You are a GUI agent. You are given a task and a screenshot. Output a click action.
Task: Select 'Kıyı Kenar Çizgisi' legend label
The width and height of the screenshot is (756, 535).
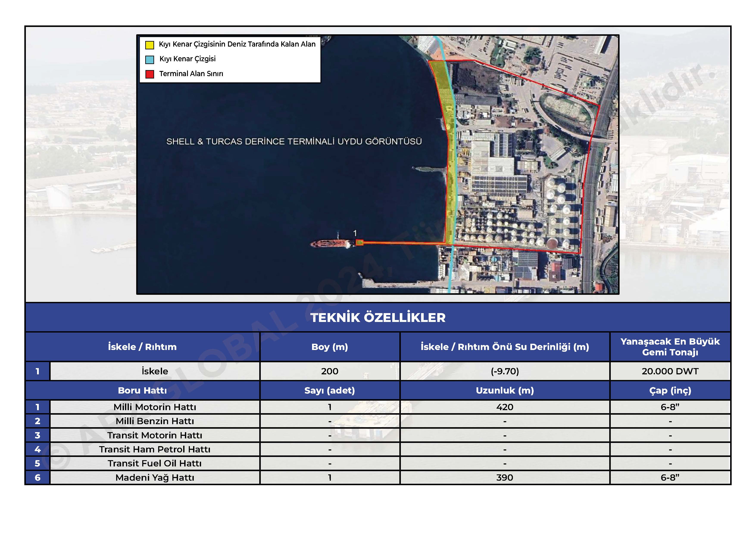pos(187,59)
